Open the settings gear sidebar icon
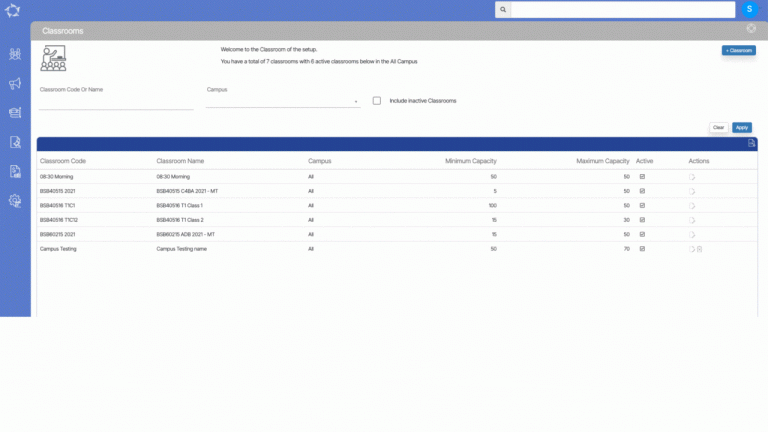 pyautogui.click(x=15, y=200)
